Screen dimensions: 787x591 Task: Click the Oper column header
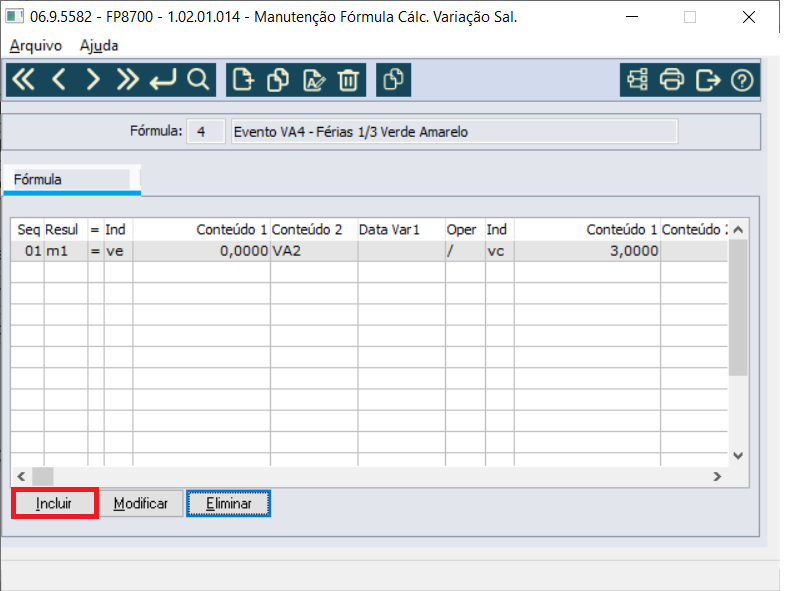click(x=465, y=229)
